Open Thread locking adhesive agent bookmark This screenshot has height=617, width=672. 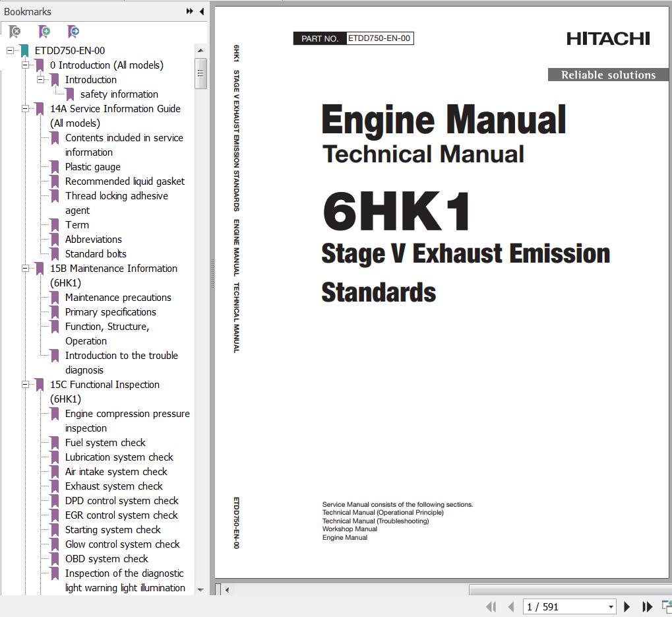[117, 203]
